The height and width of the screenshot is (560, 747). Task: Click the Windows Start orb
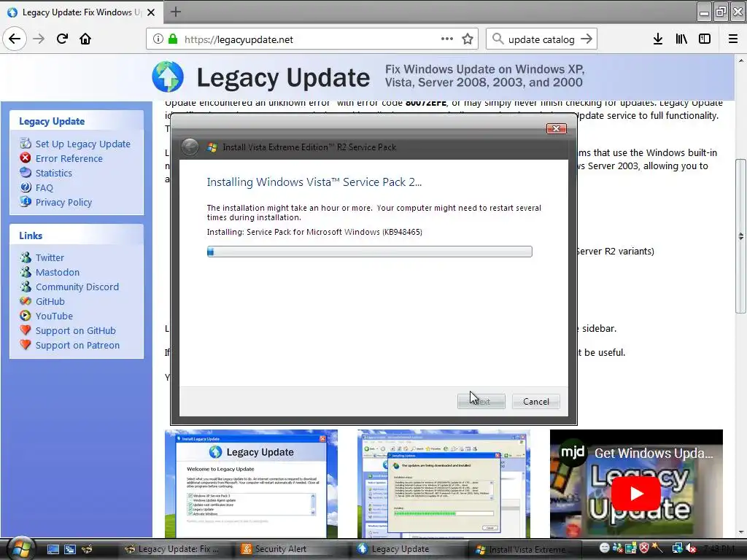pos(20,548)
